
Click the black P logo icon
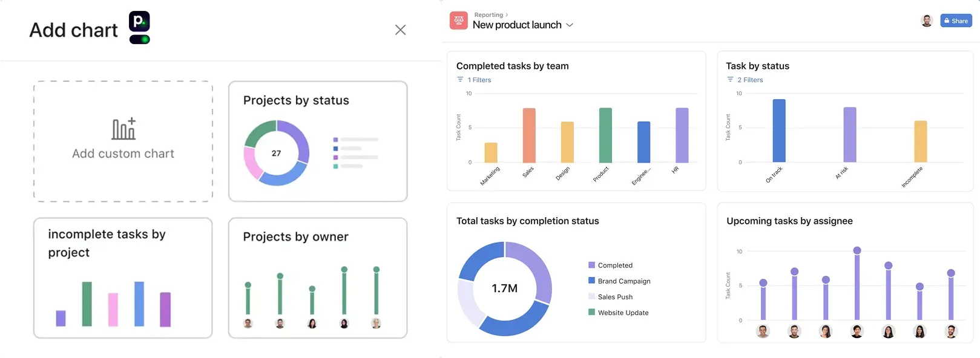[x=139, y=22]
